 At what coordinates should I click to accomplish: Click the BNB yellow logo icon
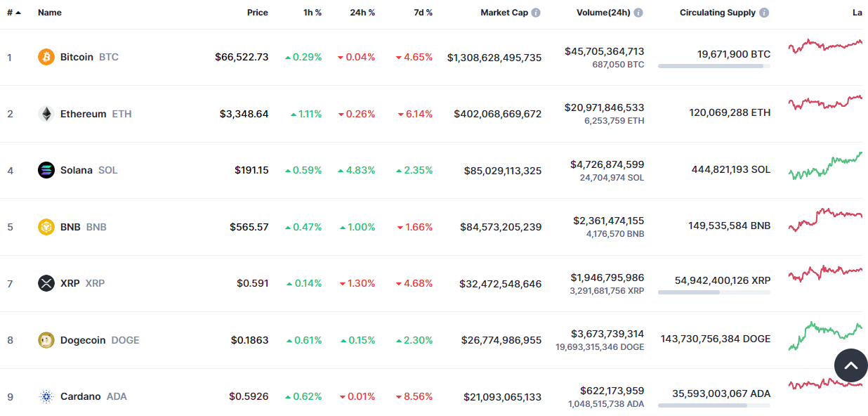pyautogui.click(x=46, y=227)
